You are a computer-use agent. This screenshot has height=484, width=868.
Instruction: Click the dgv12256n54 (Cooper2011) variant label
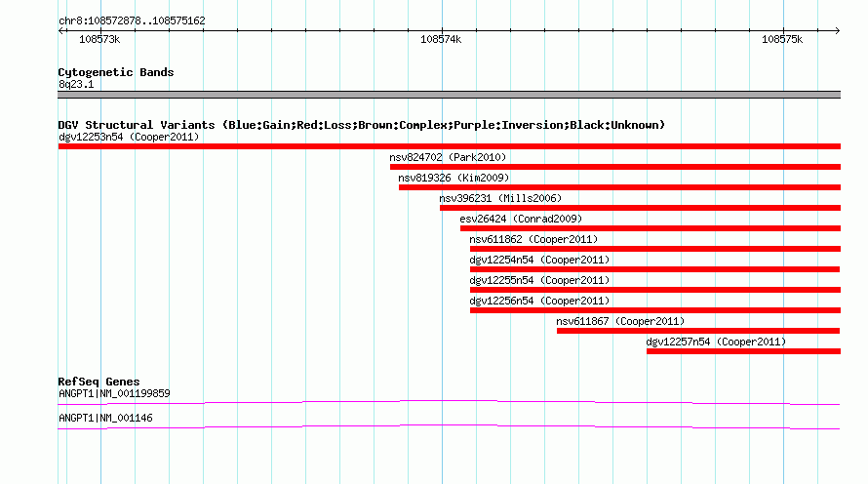tap(539, 301)
